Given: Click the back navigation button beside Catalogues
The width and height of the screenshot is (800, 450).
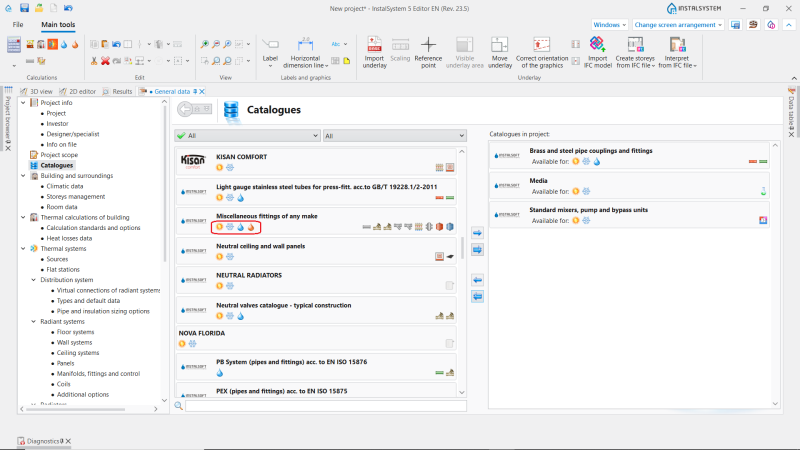Looking at the screenshot, I should coord(185,109).
